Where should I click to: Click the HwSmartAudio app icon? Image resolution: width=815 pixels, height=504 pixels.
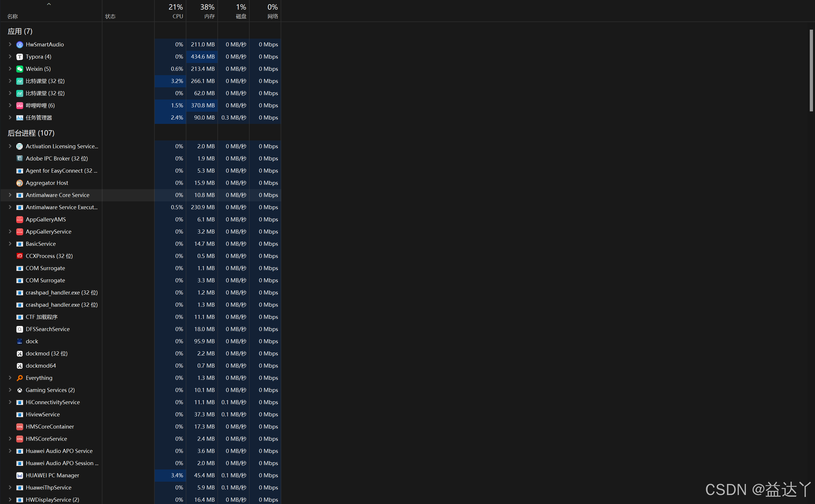[20, 45]
